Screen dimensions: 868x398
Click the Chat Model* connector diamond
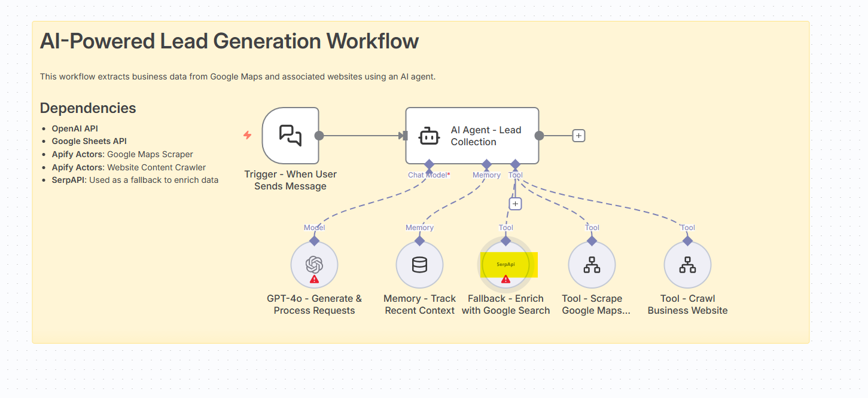pyautogui.click(x=429, y=165)
